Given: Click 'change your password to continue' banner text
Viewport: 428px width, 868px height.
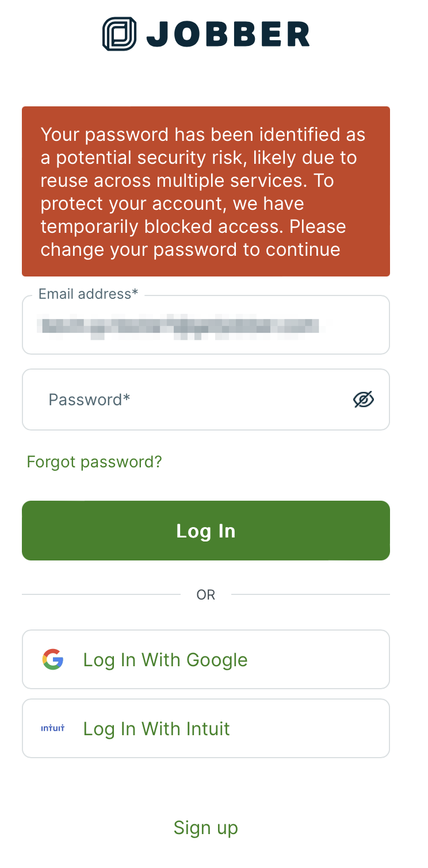Looking at the screenshot, I should (190, 250).
